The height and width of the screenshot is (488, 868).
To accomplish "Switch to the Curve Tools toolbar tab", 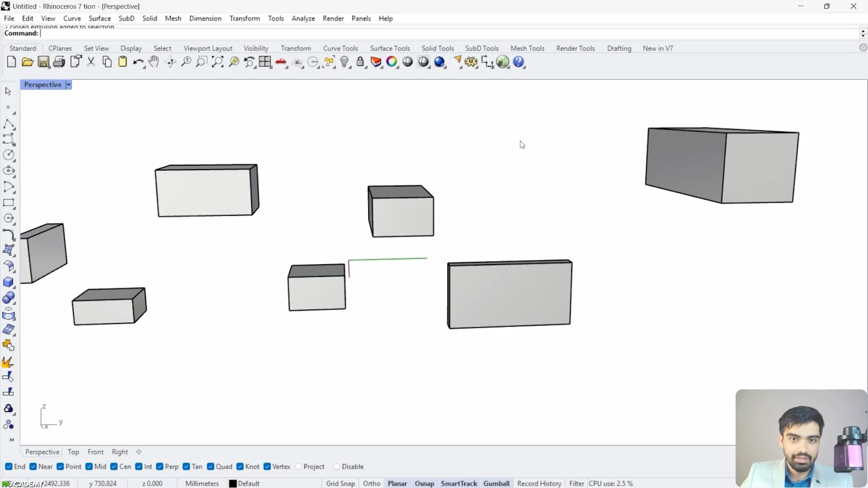I will click(340, 48).
